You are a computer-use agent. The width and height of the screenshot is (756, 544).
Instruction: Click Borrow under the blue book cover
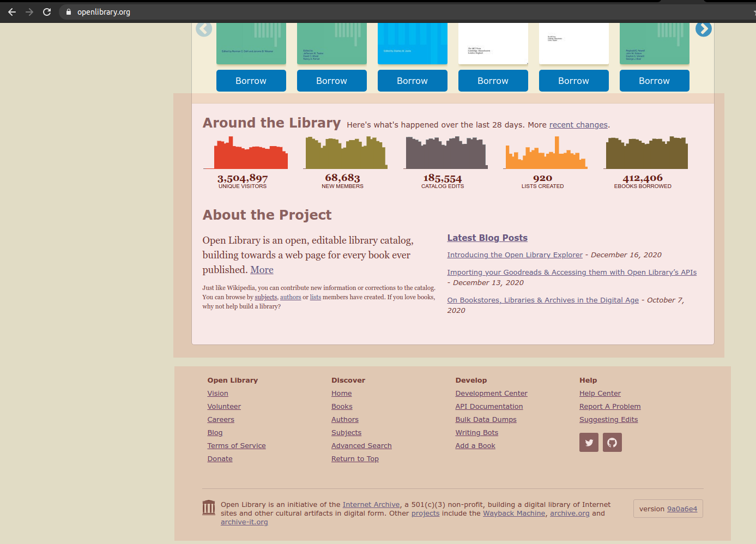point(412,80)
